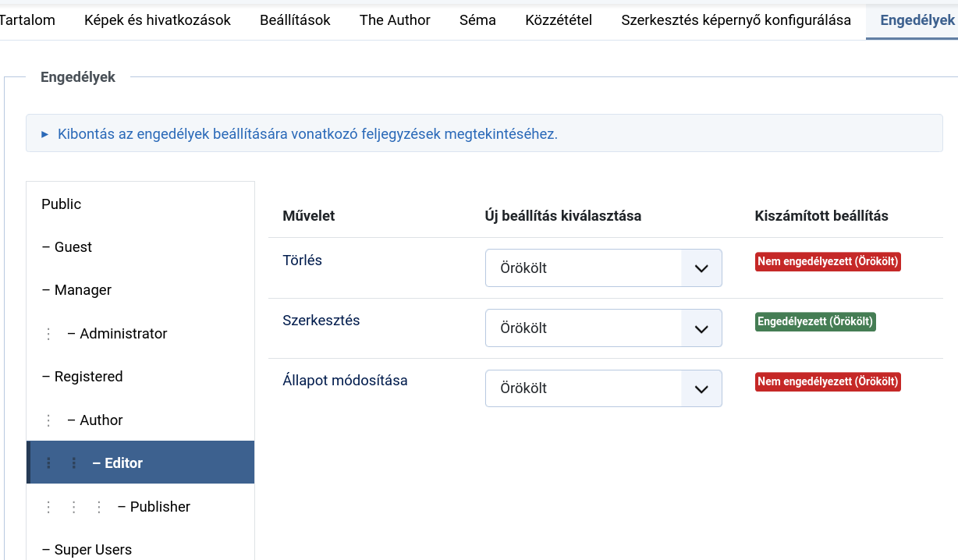
Task: Click the Törlés action label
Action: pos(302,261)
